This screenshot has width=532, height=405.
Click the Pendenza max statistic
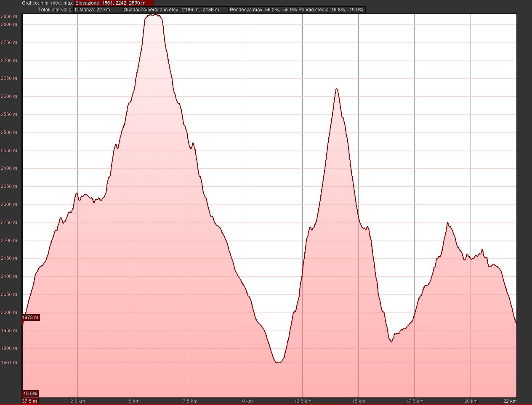[x=263, y=9]
